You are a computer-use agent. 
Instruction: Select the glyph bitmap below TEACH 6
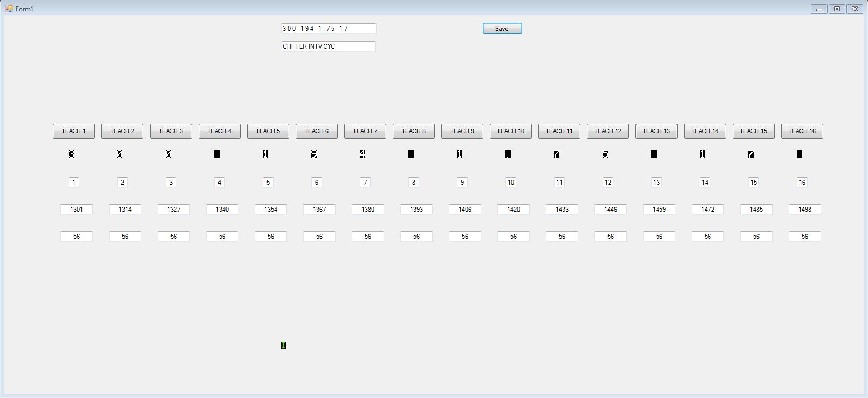point(314,154)
